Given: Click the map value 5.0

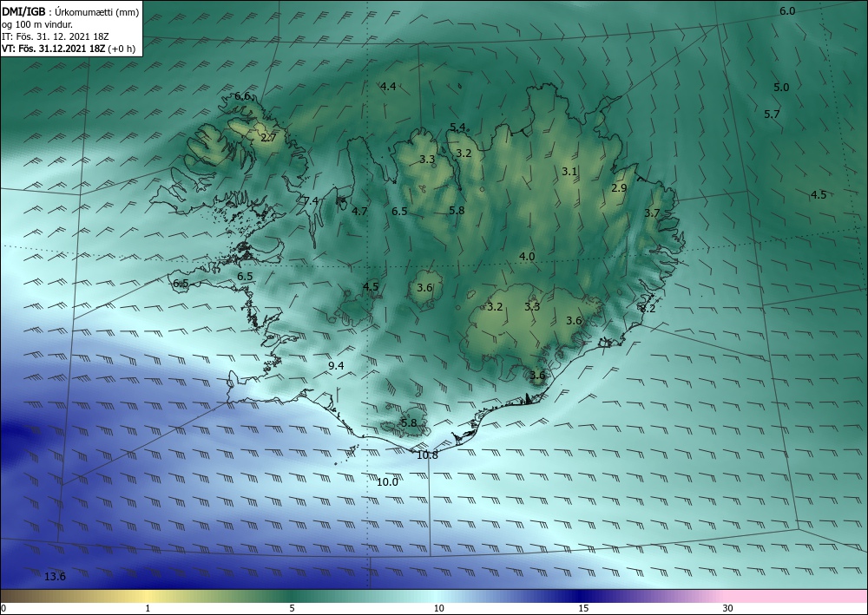Looking at the screenshot, I should [x=781, y=88].
